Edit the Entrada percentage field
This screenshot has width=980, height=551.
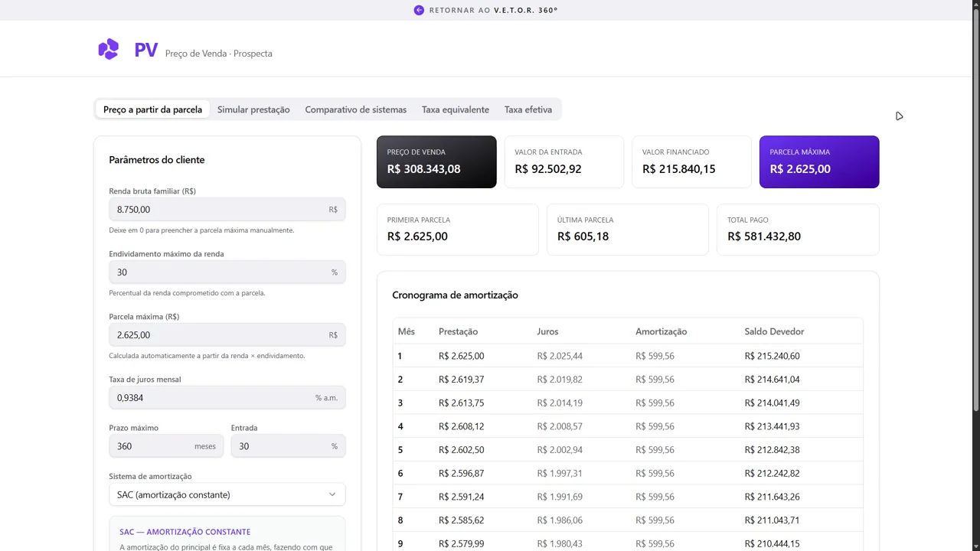pyautogui.click(x=289, y=446)
